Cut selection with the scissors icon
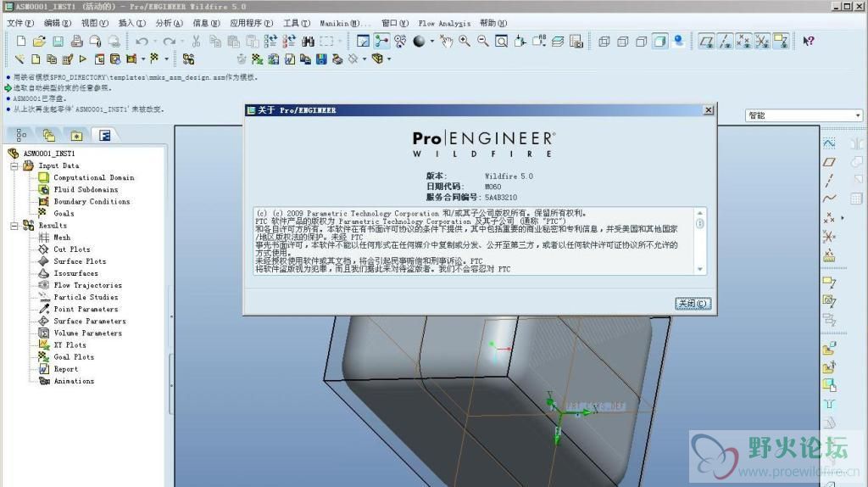868x487 pixels. pos(196,41)
